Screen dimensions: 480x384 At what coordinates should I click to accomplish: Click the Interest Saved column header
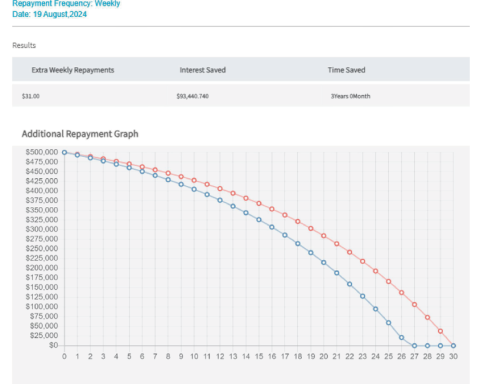[203, 70]
